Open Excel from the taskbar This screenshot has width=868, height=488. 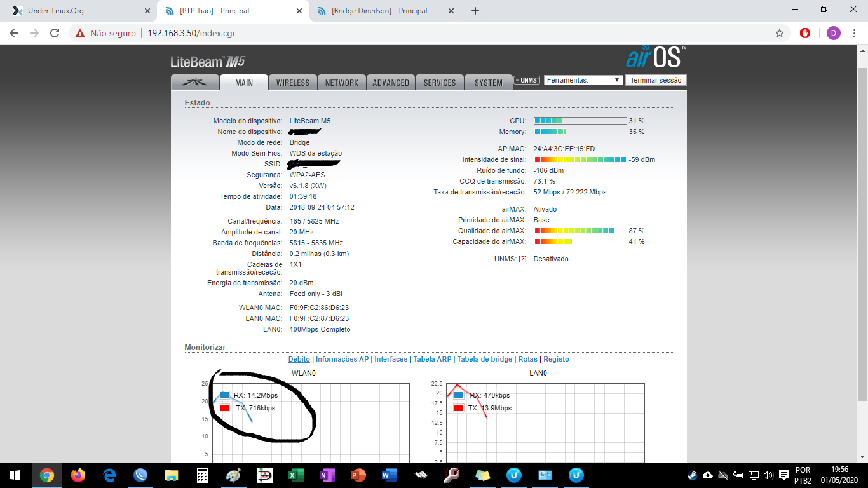click(296, 475)
